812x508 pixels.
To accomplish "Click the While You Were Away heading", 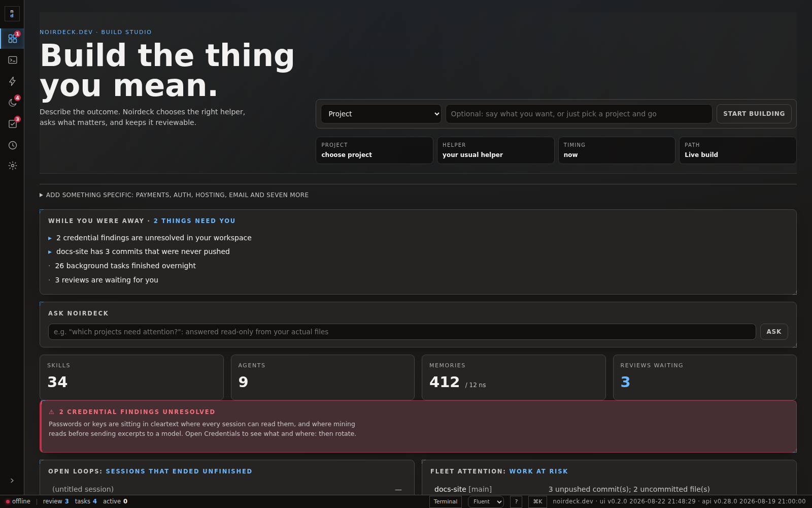I will tap(142, 221).
